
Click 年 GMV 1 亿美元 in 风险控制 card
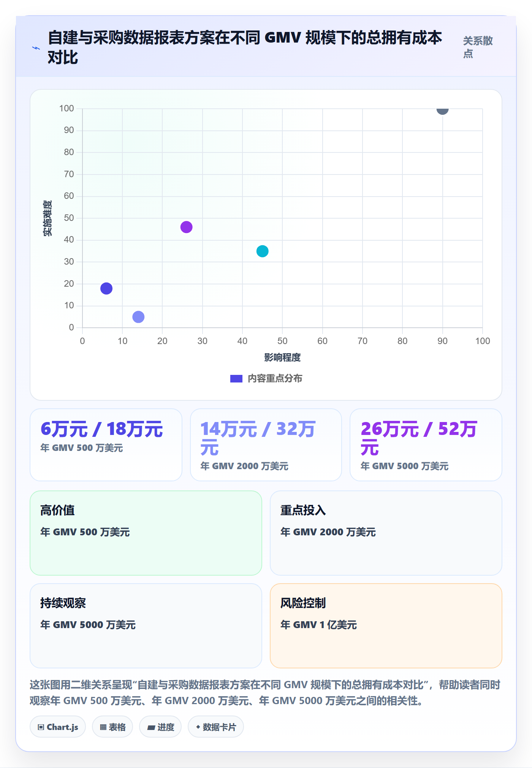[x=318, y=625]
